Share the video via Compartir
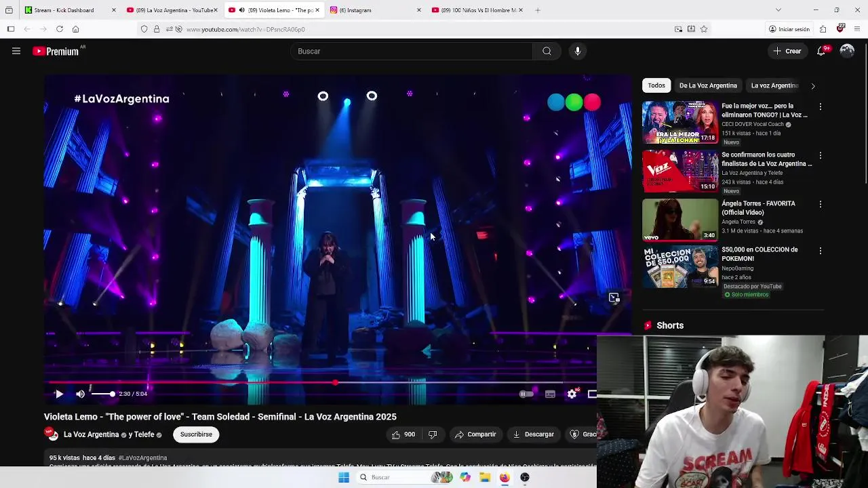Image resolution: width=868 pixels, height=488 pixels. click(475, 434)
